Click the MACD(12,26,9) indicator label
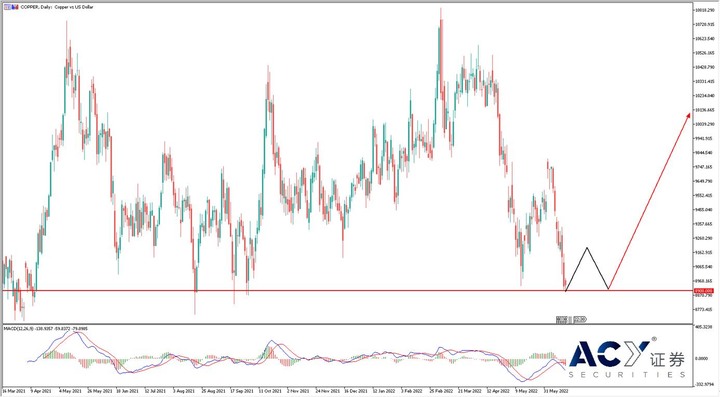The image size is (720, 397). point(45,329)
